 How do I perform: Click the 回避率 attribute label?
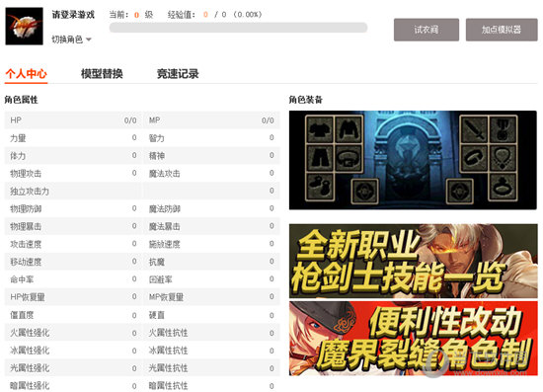tap(160, 279)
